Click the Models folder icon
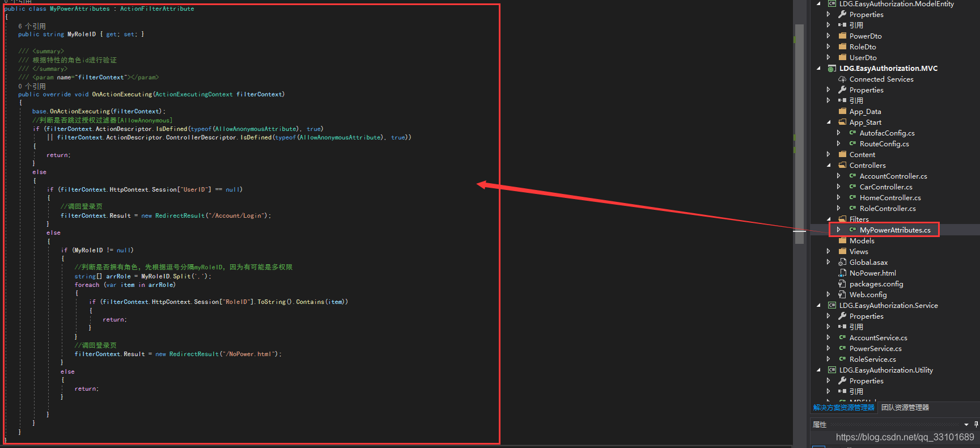Viewport: 980px width, 448px height. tap(842, 240)
